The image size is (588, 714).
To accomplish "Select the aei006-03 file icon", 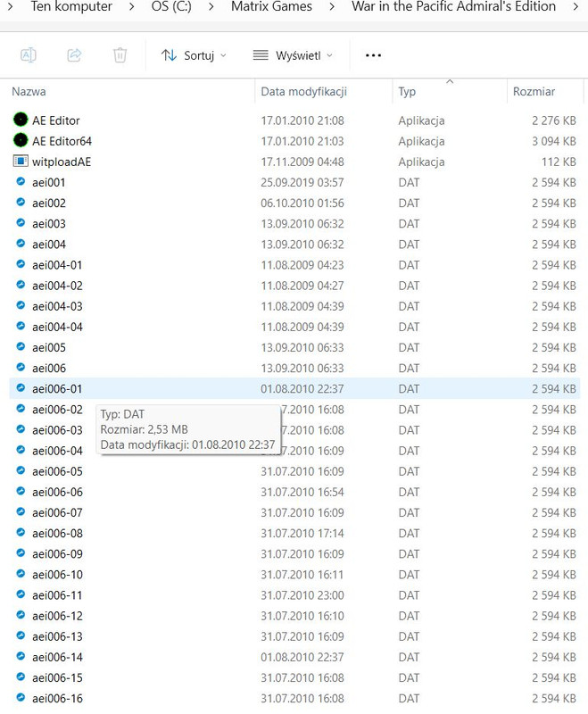I will pyautogui.click(x=21, y=429).
